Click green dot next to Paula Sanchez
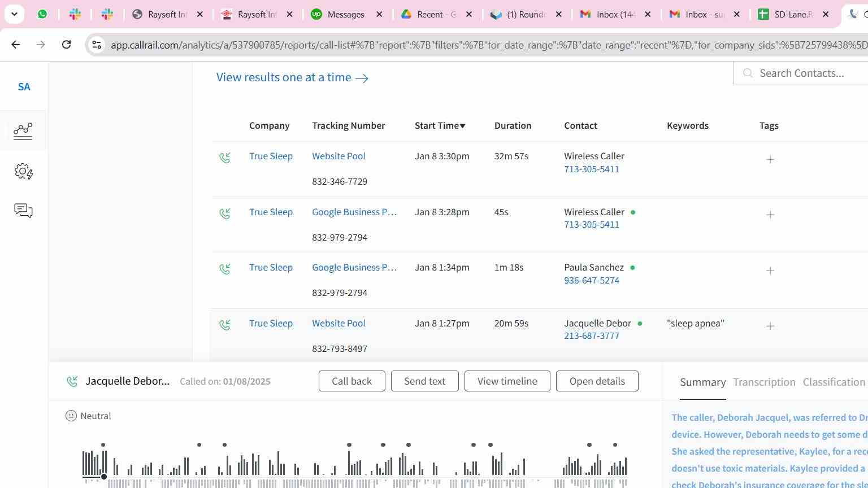This screenshot has width=868, height=488. (x=632, y=268)
